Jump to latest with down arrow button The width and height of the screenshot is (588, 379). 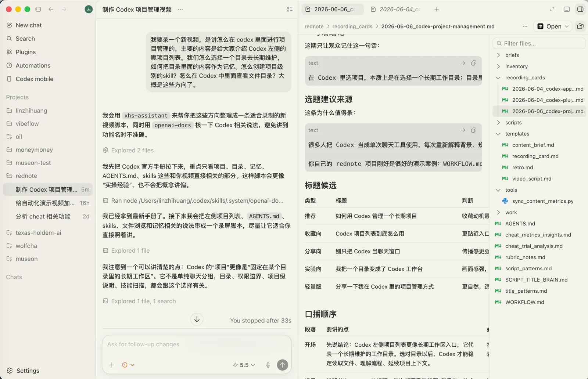pyautogui.click(x=197, y=319)
